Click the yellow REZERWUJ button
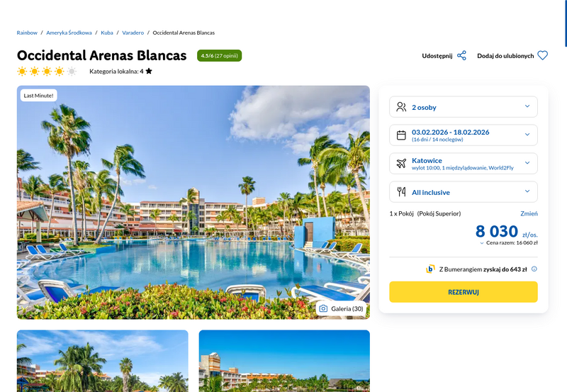567x392 pixels. point(464,292)
